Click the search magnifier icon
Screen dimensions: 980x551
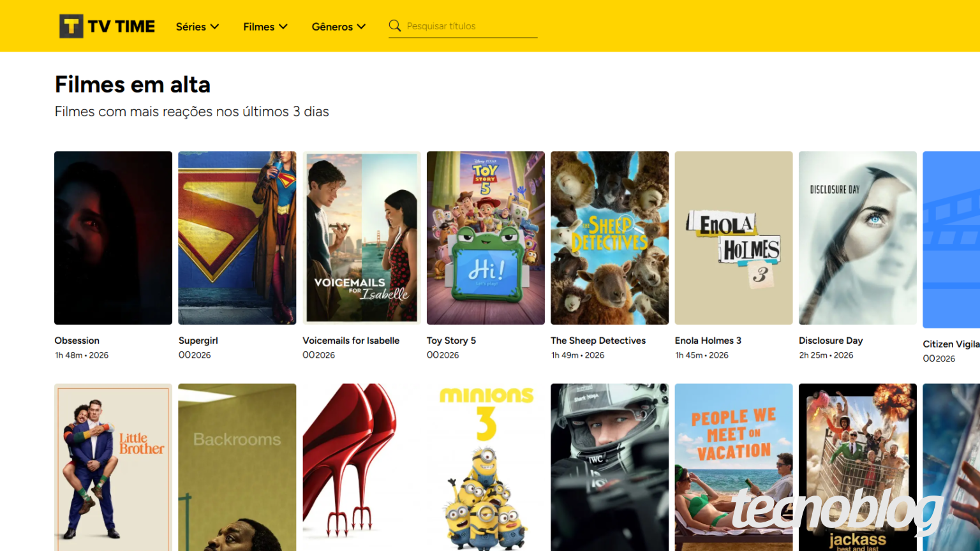[395, 26]
